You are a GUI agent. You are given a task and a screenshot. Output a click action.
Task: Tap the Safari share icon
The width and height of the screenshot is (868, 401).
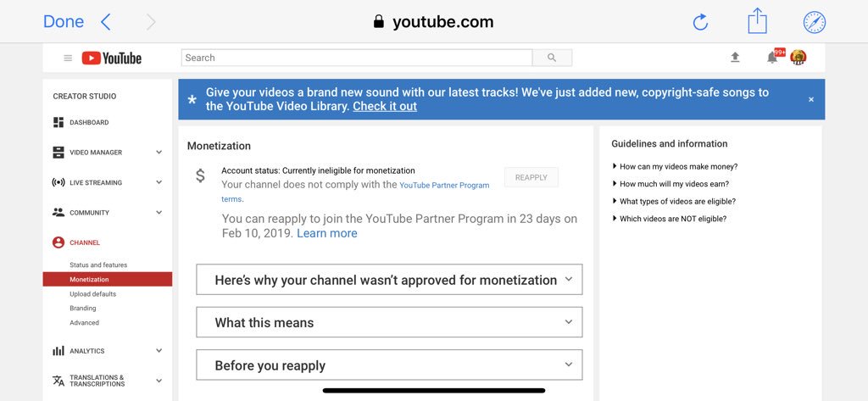(x=757, y=21)
